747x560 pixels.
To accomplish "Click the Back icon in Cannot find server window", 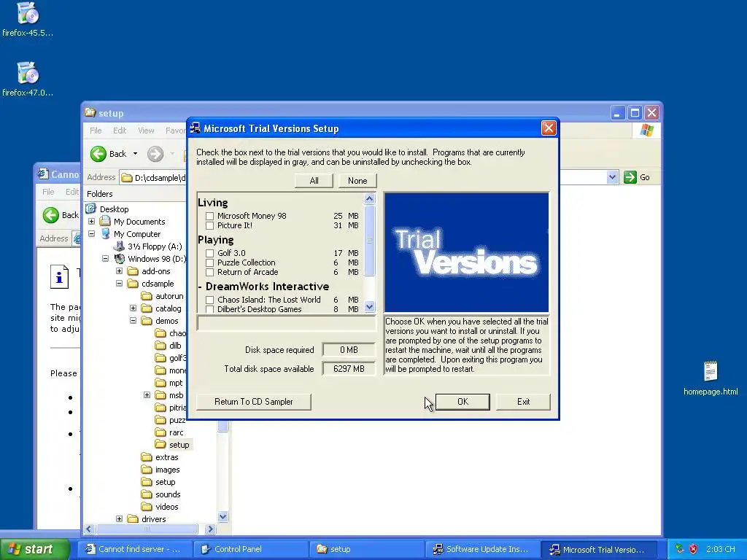I will pos(51,215).
